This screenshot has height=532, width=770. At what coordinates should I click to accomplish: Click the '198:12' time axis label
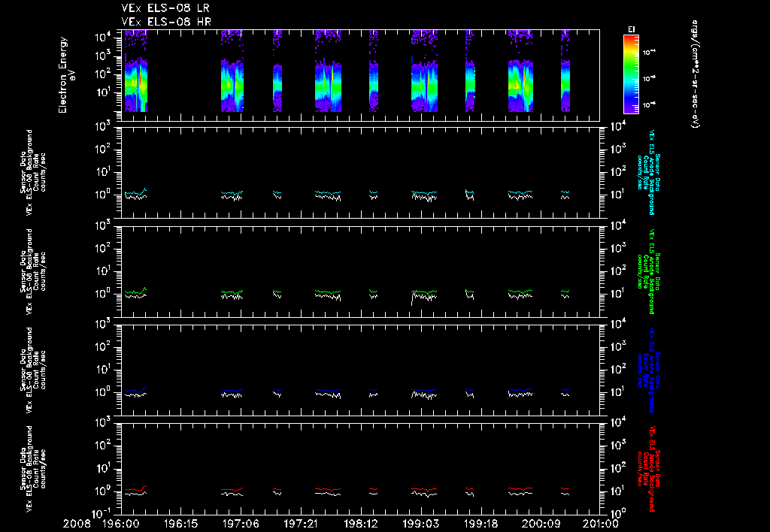tap(360, 524)
